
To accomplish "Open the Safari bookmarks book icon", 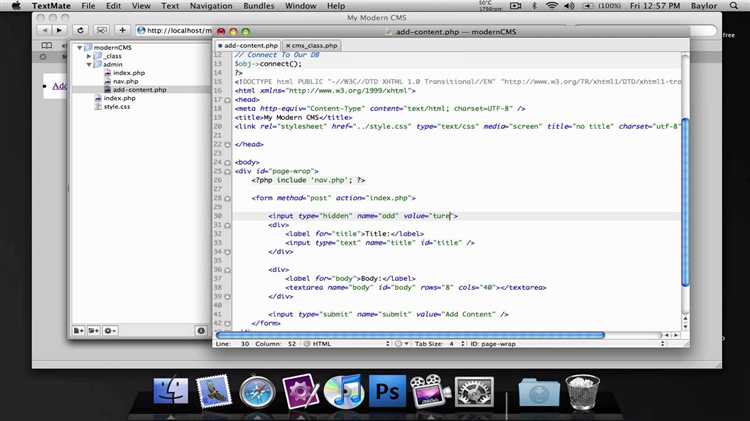I will (46, 45).
